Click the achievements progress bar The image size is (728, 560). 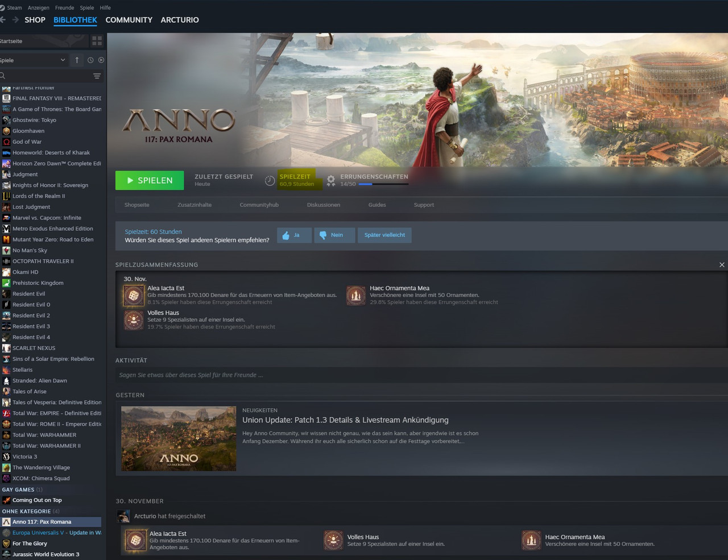click(383, 184)
